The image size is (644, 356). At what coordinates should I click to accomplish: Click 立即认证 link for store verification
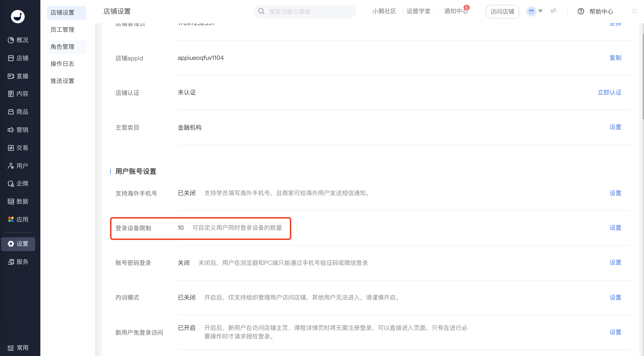tap(609, 92)
